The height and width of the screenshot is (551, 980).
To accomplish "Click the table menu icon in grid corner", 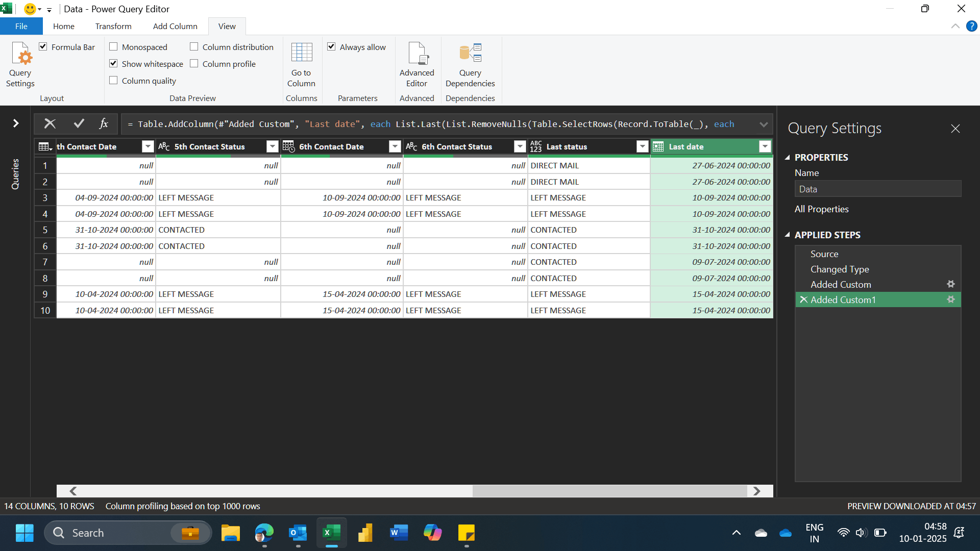I will click(45, 147).
